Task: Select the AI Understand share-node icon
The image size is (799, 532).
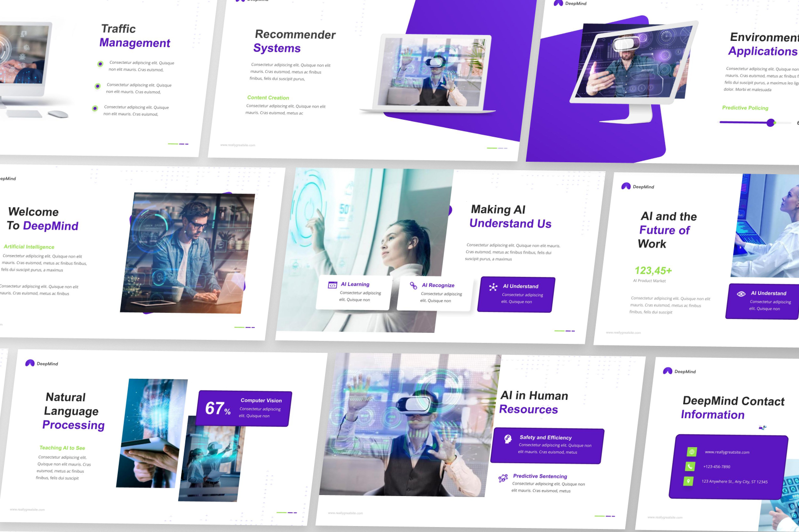Action: pos(493,287)
